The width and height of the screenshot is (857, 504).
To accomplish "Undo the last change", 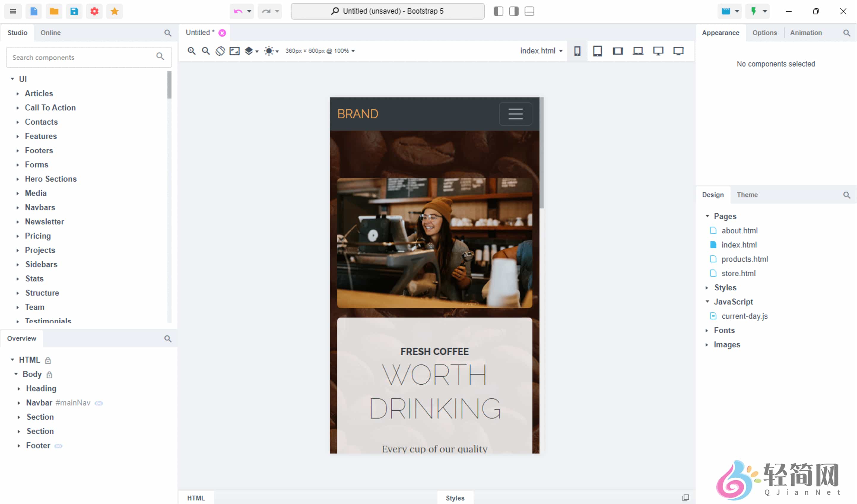I will 238,11.
